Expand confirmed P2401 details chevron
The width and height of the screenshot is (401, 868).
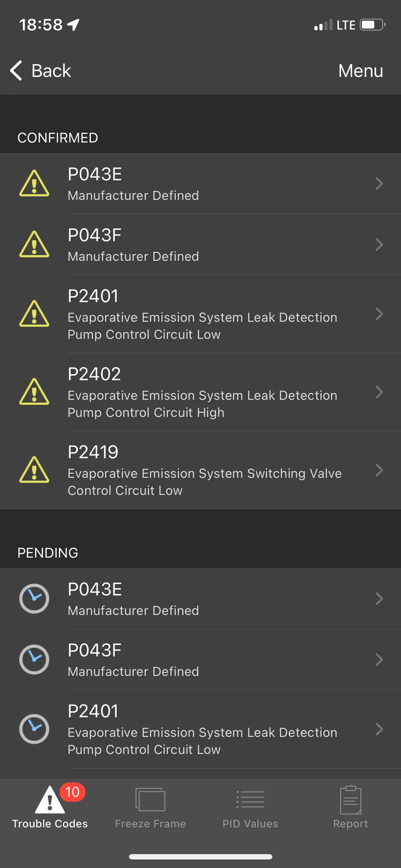coord(379,314)
